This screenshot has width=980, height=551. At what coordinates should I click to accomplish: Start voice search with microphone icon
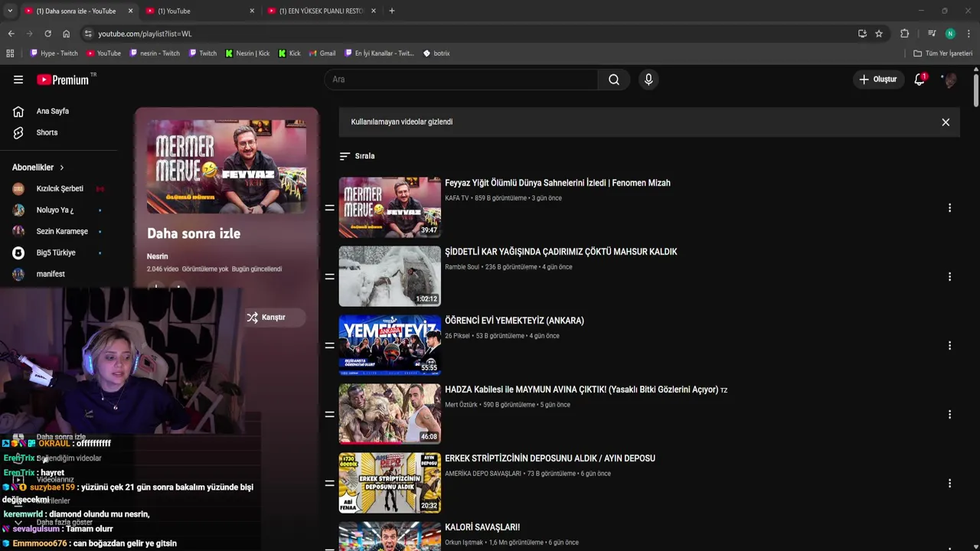[x=648, y=80]
